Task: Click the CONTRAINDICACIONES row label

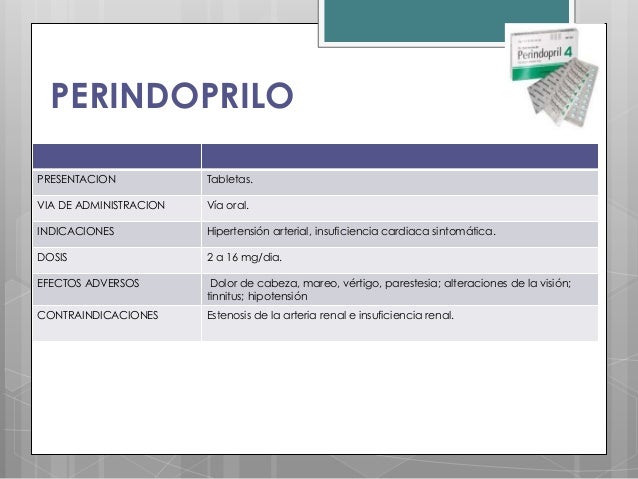Action: pyautogui.click(x=97, y=315)
